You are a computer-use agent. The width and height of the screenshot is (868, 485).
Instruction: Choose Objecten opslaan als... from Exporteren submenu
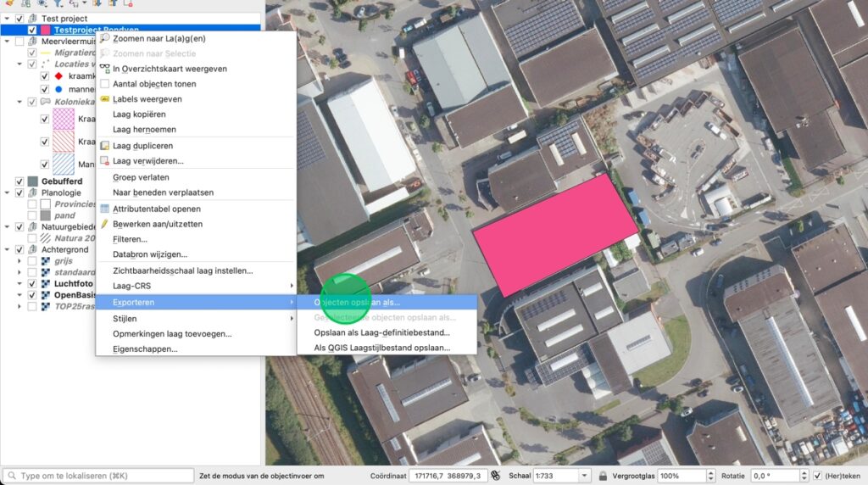coord(357,302)
